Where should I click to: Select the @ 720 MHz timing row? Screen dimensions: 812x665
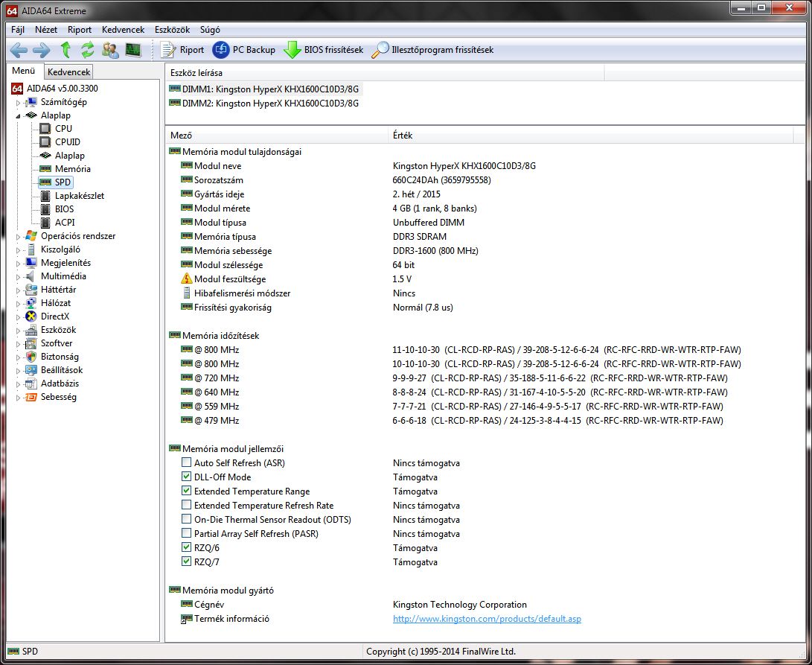pyautogui.click(x=454, y=378)
